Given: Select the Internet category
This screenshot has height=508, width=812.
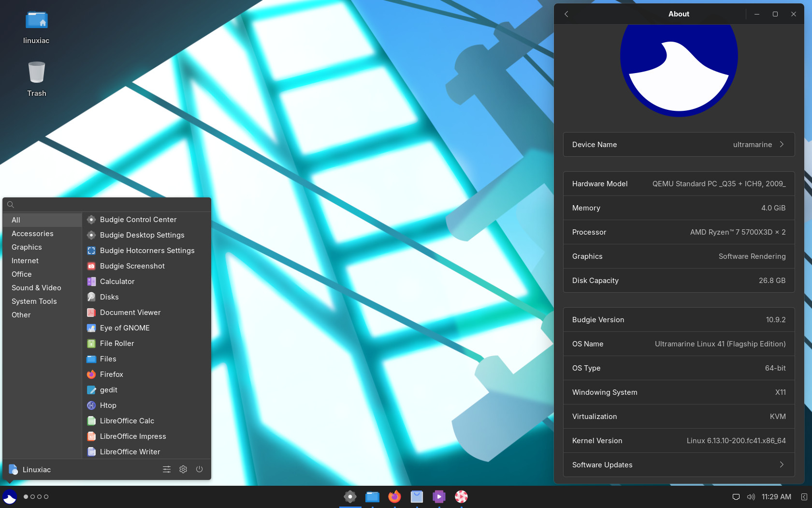Looking at the screenshot, I should point(43,261).
